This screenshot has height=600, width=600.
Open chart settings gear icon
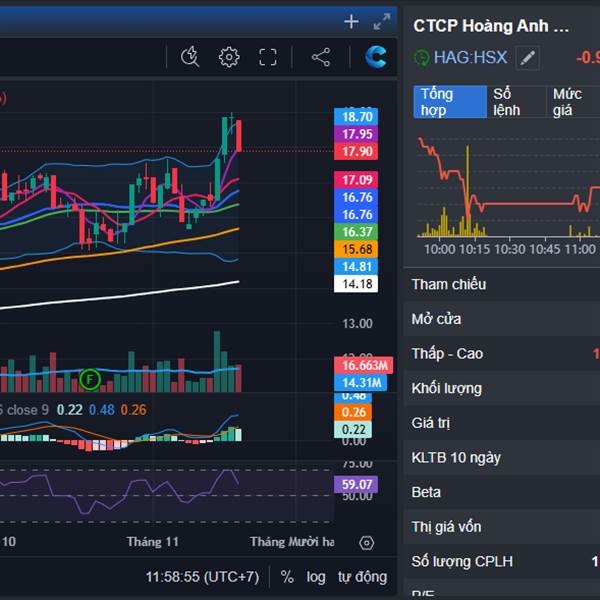229,57
